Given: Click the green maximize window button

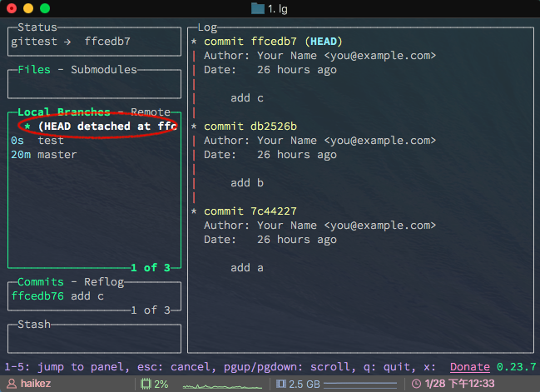Looking at the screenshot, I should click(x=45, y=9).
